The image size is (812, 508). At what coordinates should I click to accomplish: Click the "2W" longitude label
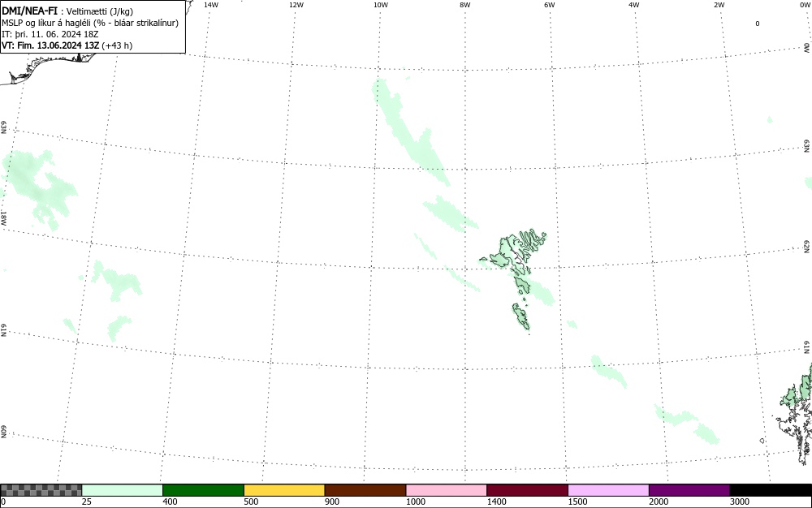click(x=719, y=5)
